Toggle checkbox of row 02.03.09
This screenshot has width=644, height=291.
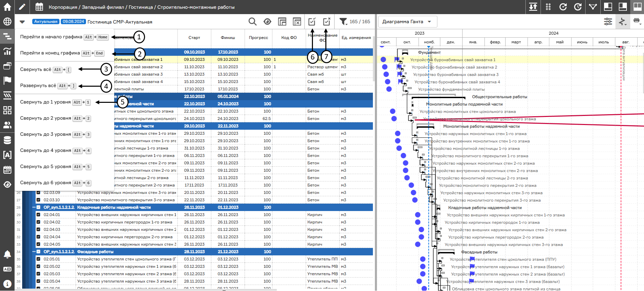click(x=38, y=193)
